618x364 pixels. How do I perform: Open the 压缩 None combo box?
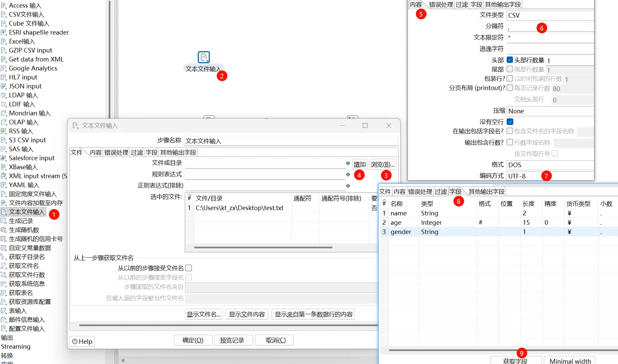click(550, 111)
